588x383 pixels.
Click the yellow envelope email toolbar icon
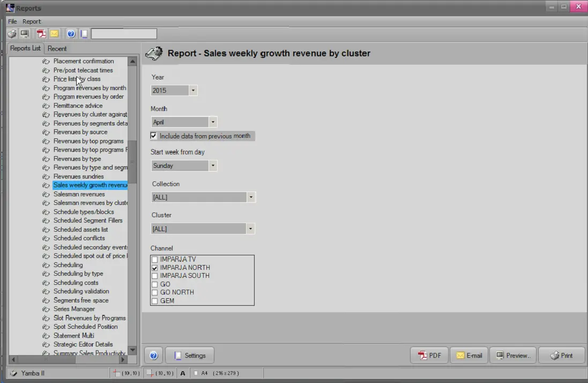[54, 34]
